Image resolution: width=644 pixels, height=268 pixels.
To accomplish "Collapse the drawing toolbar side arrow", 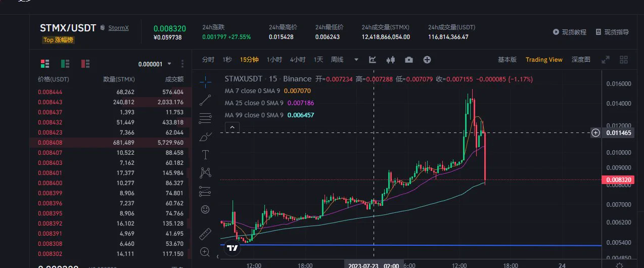I will coord(218,257).
